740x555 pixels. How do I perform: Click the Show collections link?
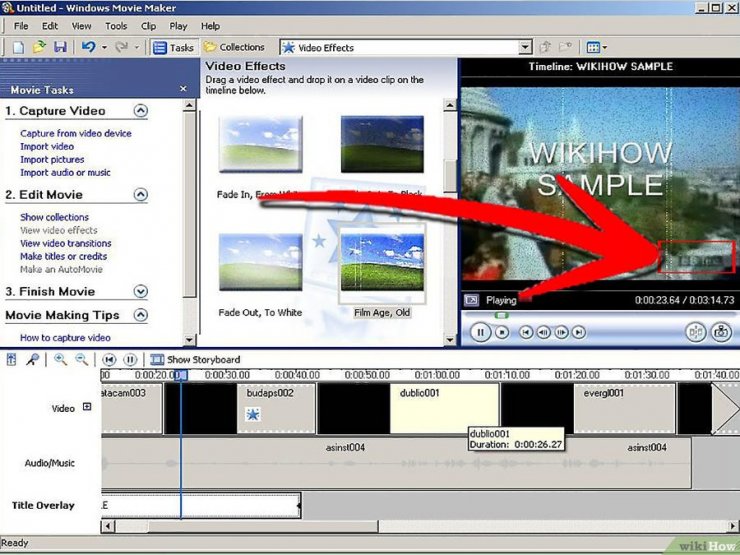[54, 217]
